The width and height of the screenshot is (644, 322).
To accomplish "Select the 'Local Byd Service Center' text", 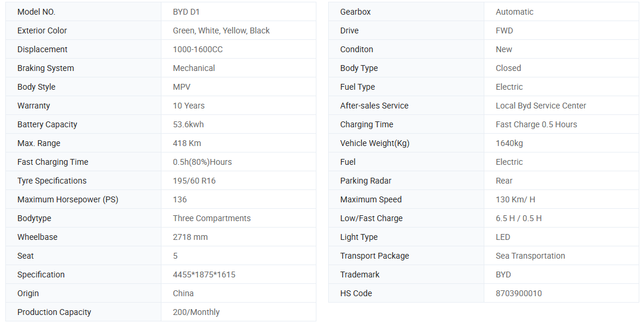I will tap(541, 106).
